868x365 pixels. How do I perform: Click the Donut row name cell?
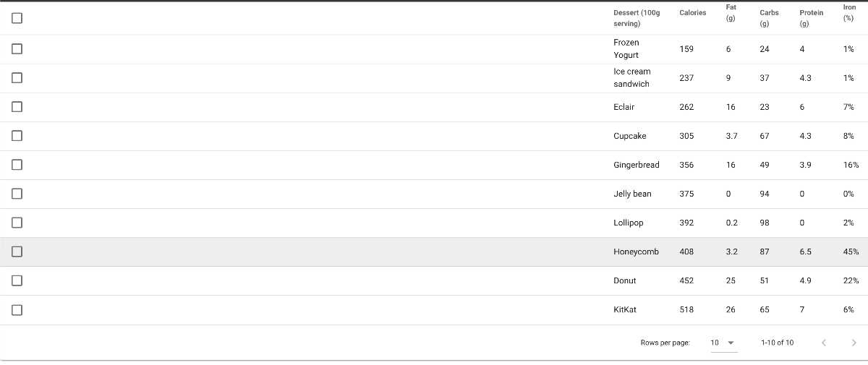point(625,280)
